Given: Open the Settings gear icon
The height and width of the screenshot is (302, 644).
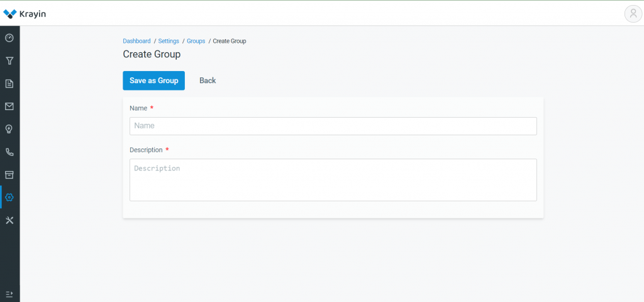Looking at the screenshot, I should click(9, 197).
